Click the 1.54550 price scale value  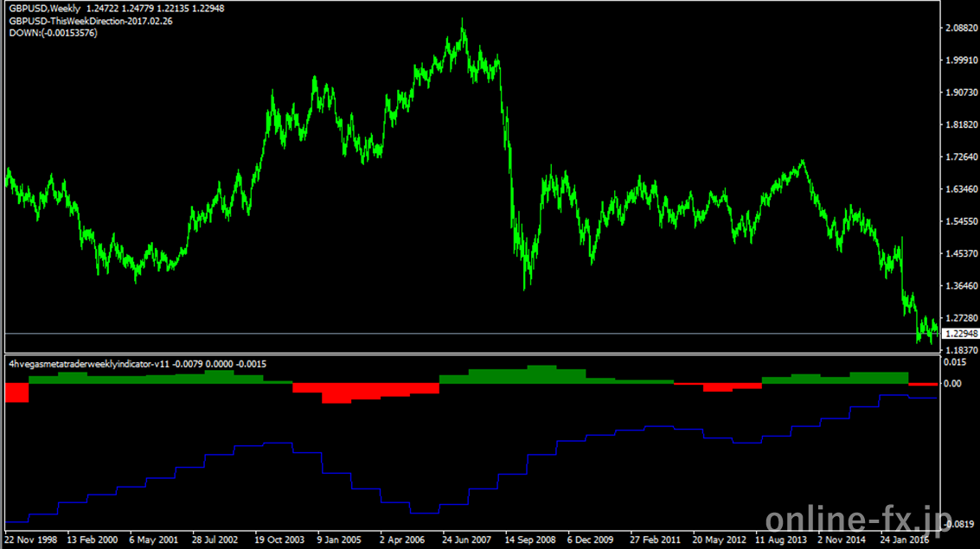pos(962,221)
